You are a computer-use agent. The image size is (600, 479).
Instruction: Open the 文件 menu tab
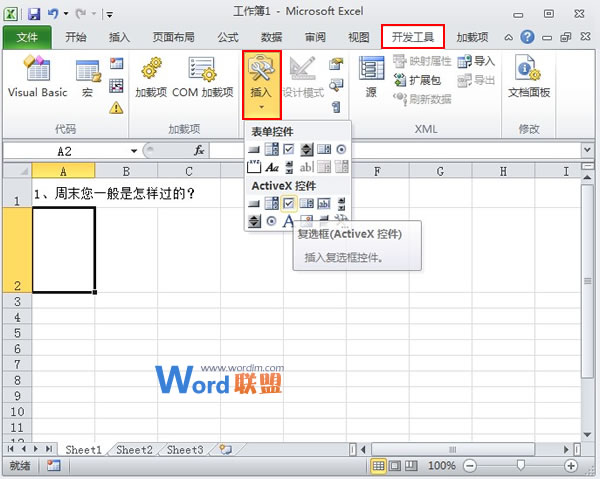[x=27, y=37]
